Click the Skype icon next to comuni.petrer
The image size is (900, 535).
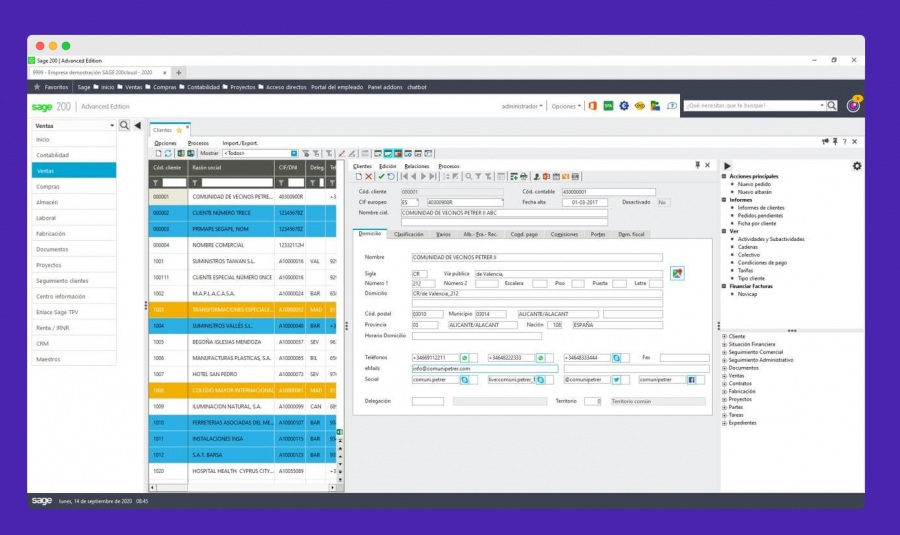[465, 380]
